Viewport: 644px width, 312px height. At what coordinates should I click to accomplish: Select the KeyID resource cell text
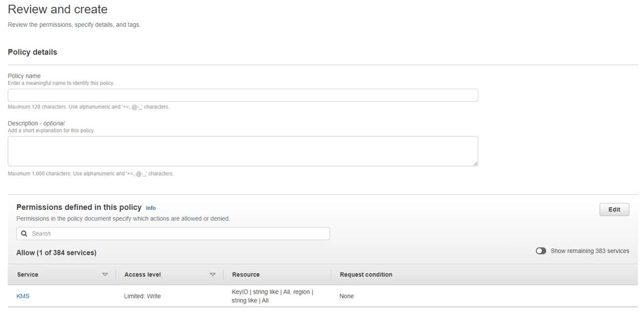point(272,296)
